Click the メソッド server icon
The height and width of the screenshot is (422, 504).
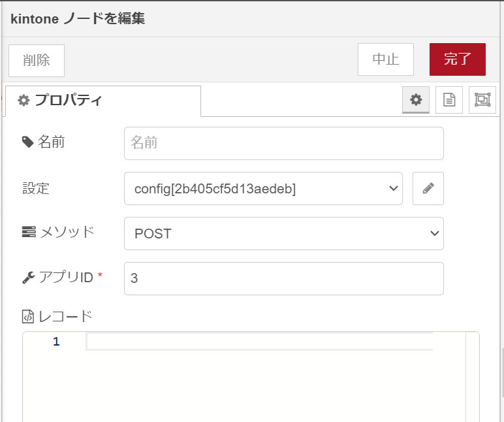[29, 232]
